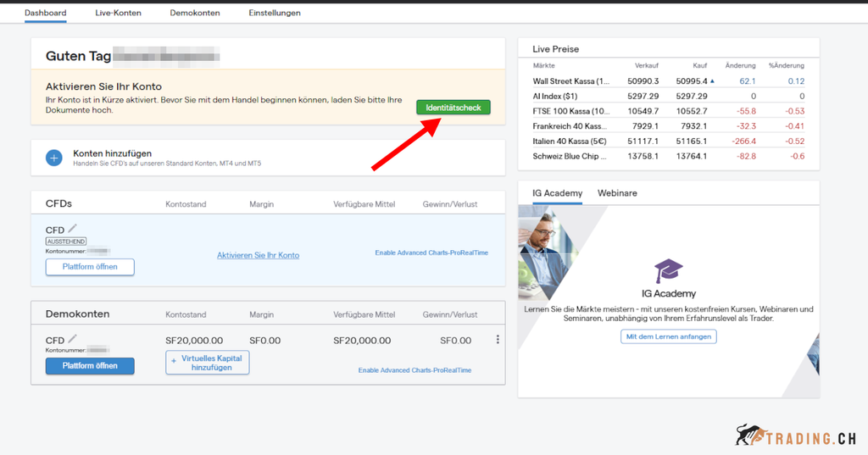Open the Einstellungen tab
868x455 pixels.
(x=275, y=13)
